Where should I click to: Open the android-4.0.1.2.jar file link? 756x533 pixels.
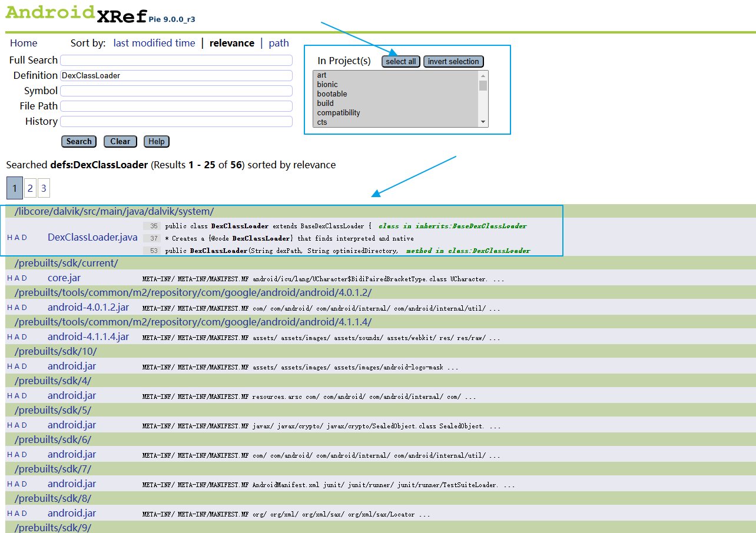(x=88, y=307)
